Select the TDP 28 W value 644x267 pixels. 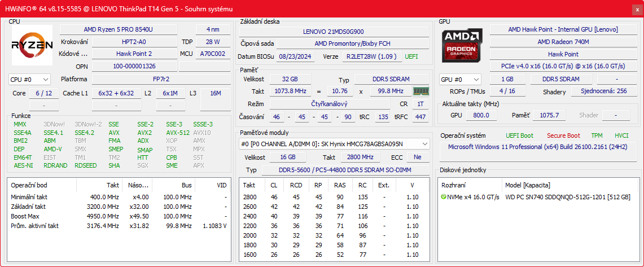[x=213, y=42]
